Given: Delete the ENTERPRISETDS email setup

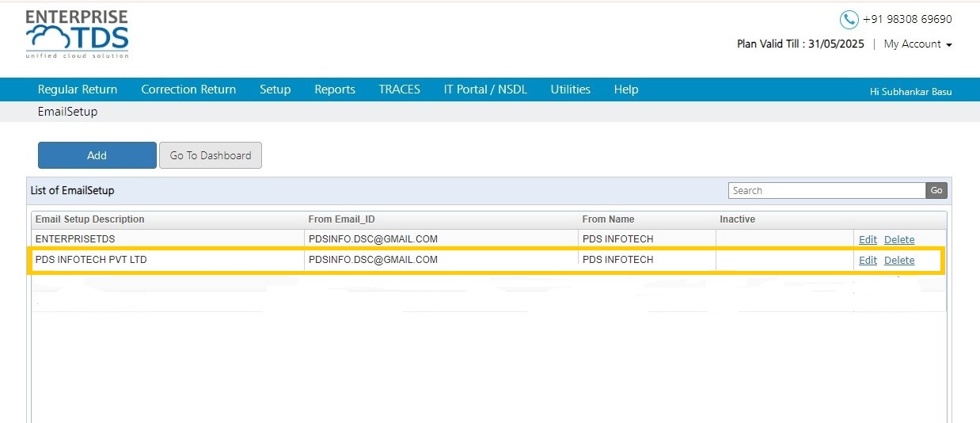Looking at the screenshot, I should [899, 239].
